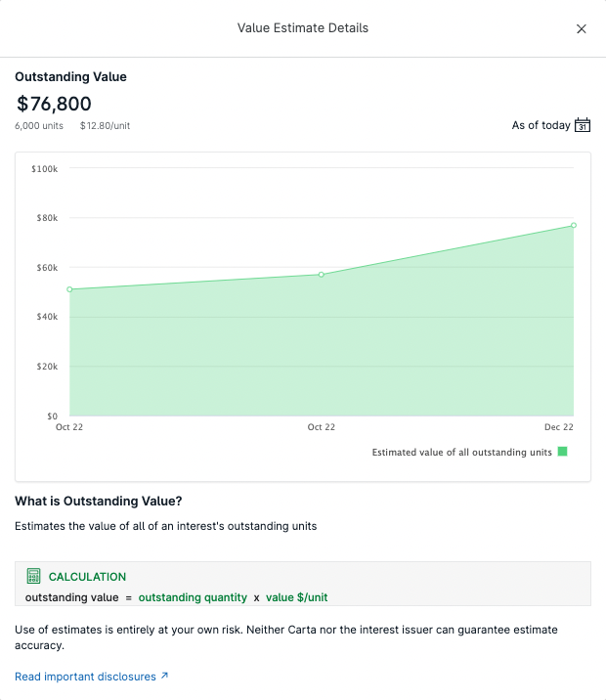Click the green legend color swatch
The image size is (606, 700).
[563, 452]
